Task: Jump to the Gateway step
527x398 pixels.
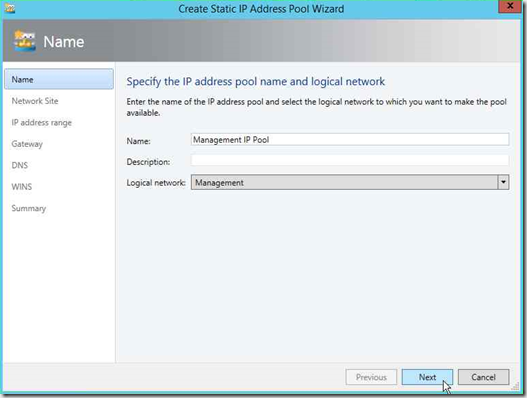Action: [x=27, y=144]
